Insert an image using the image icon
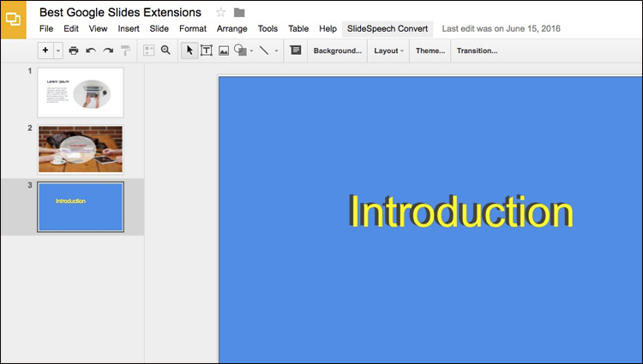643x364 pixels. (x=224, y=51)
